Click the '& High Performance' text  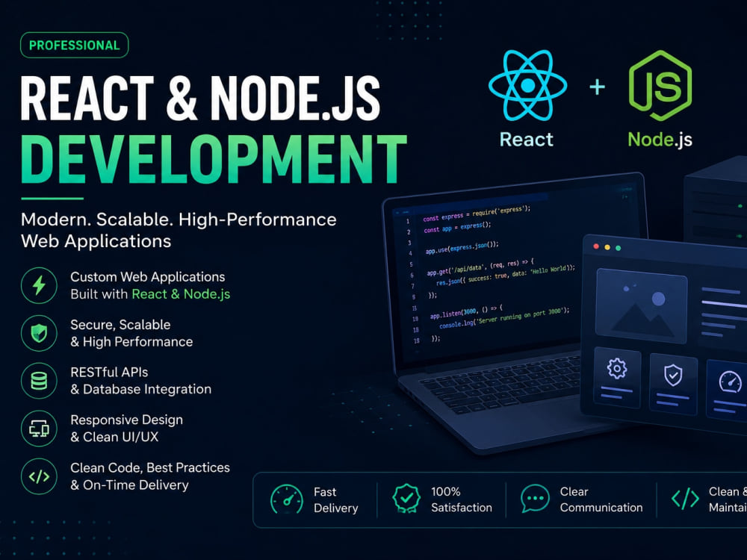point(131,342)
